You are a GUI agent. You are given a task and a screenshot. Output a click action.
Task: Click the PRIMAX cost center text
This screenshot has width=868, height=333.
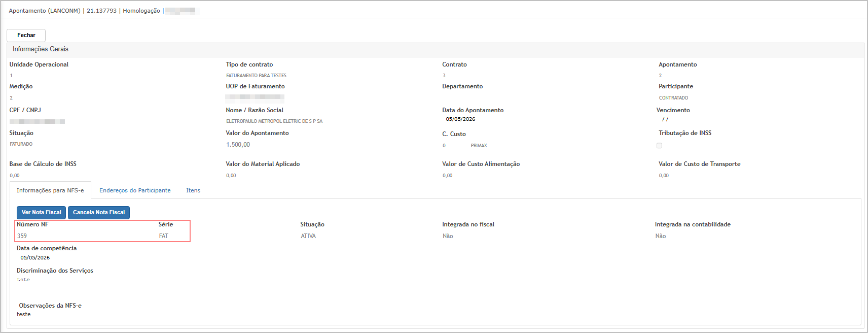click(479, 146)
